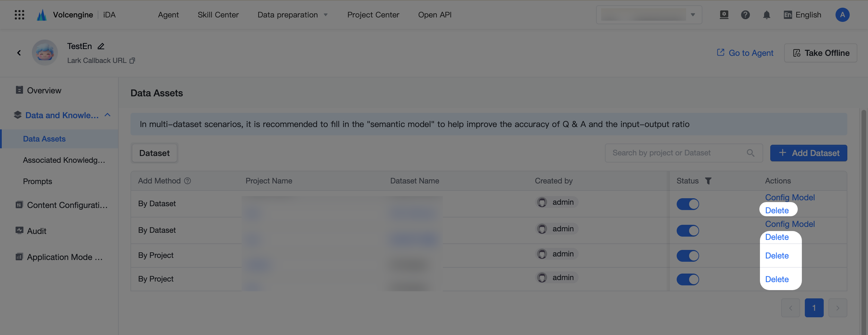This screenshot has height=335, width=868.
Task: Click Config Model in first row
Action: 790,198
